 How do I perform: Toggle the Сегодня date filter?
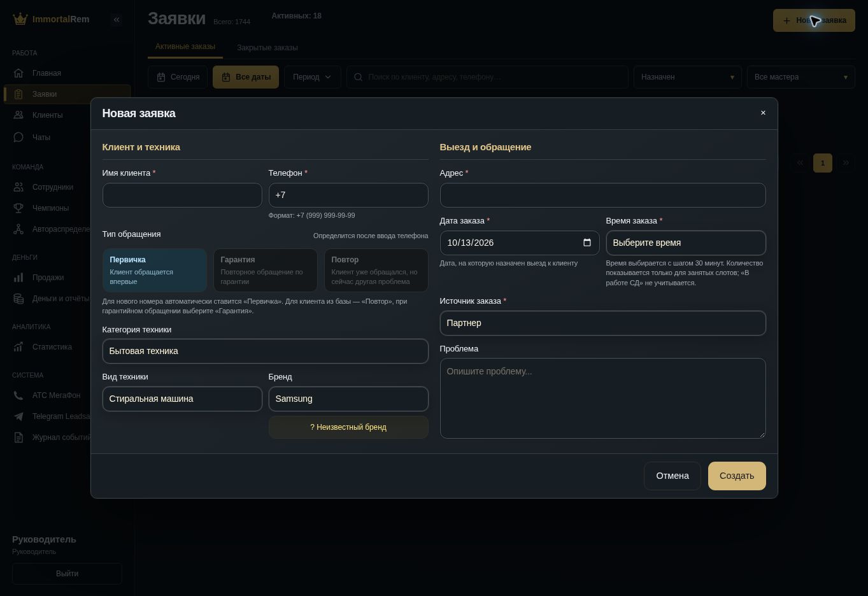click(178, 77)
